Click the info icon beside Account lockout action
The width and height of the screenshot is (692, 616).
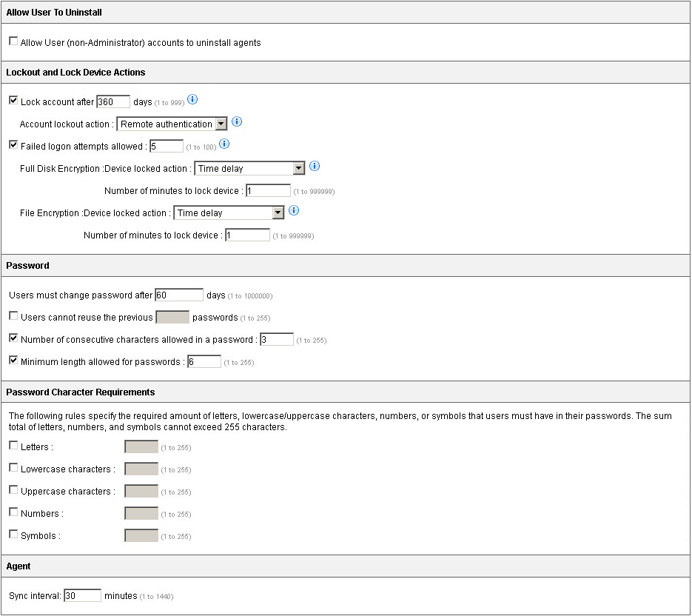pos(237,121)
